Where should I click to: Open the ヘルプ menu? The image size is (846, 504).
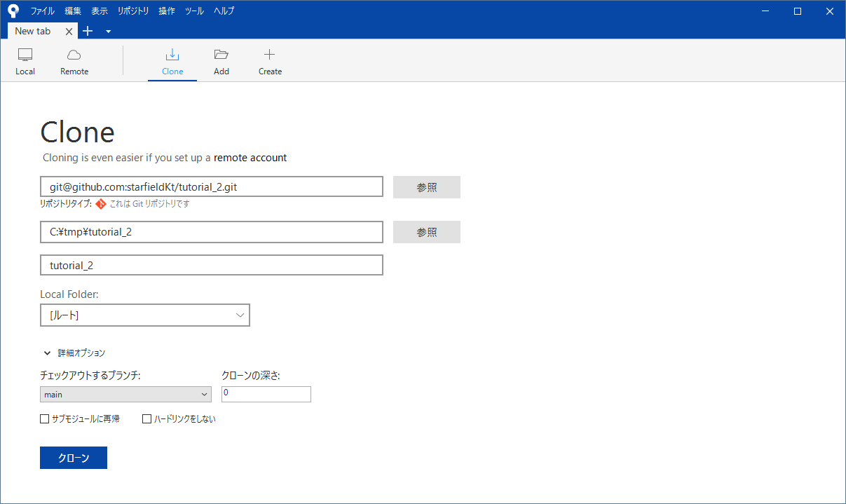coord(224,11)
